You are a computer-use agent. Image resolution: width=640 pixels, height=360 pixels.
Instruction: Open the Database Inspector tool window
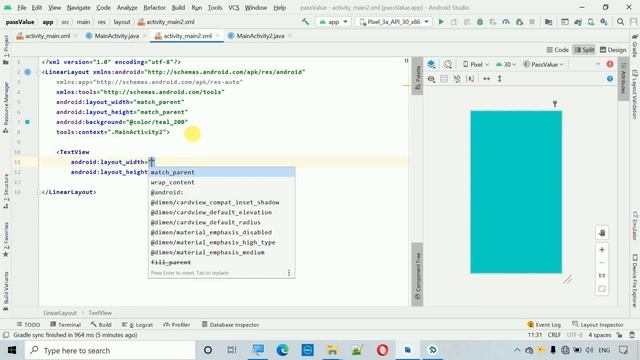coord(230,324)
